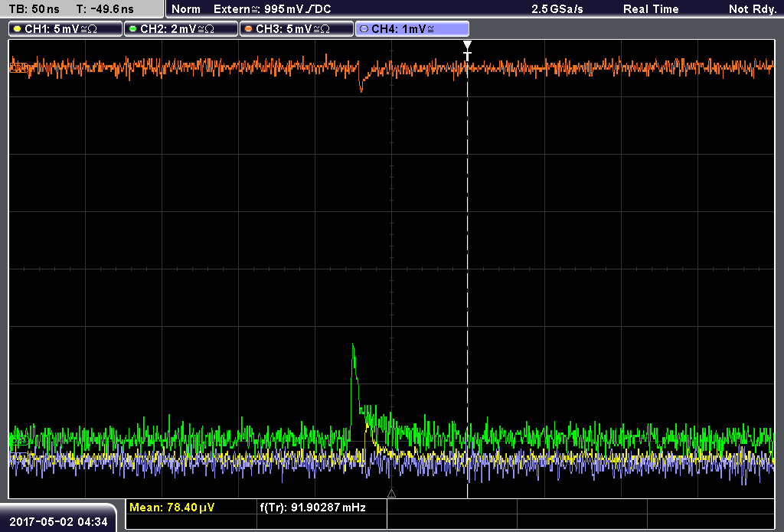Click the Not Rdy. status indicator
Image resolution: width=784 pixels, height=532 pixels.
pyautogui.click(x=752, y=9)
